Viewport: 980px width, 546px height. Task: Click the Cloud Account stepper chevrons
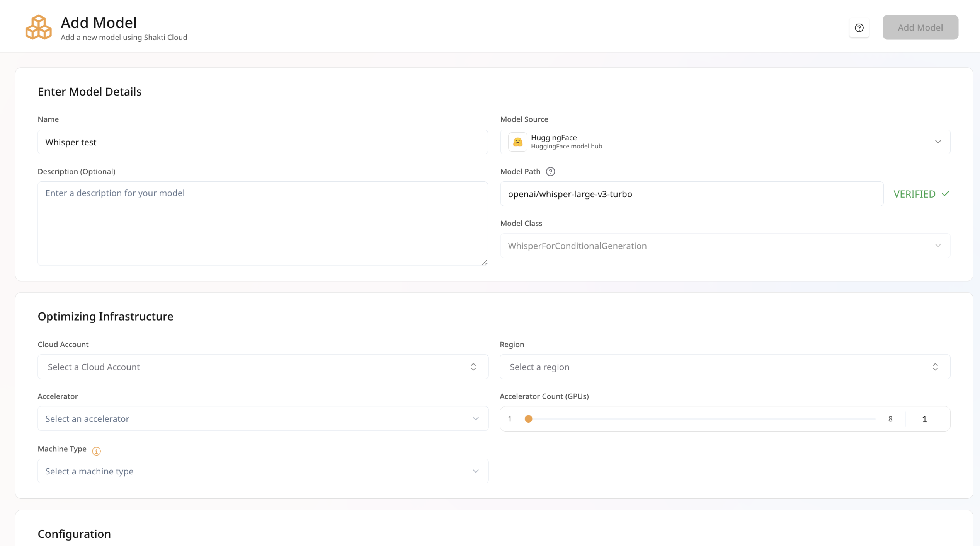[473, 367]
